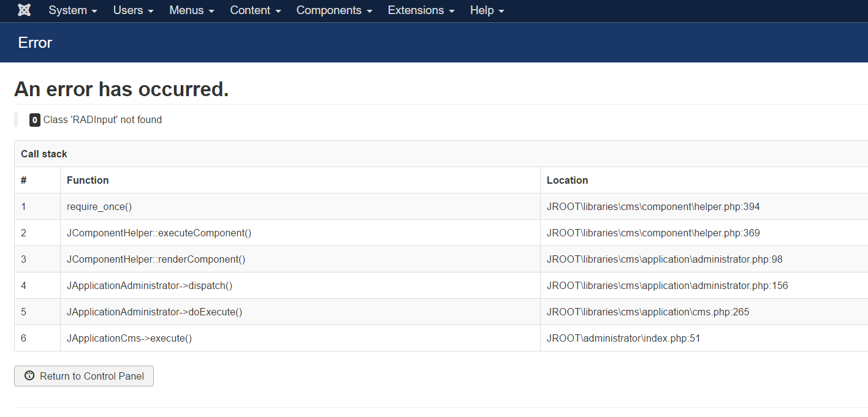Click the Call stack table caption
The height and width of the screenshot is (417, 868).
pyautogui.click(x=44, y=154)
